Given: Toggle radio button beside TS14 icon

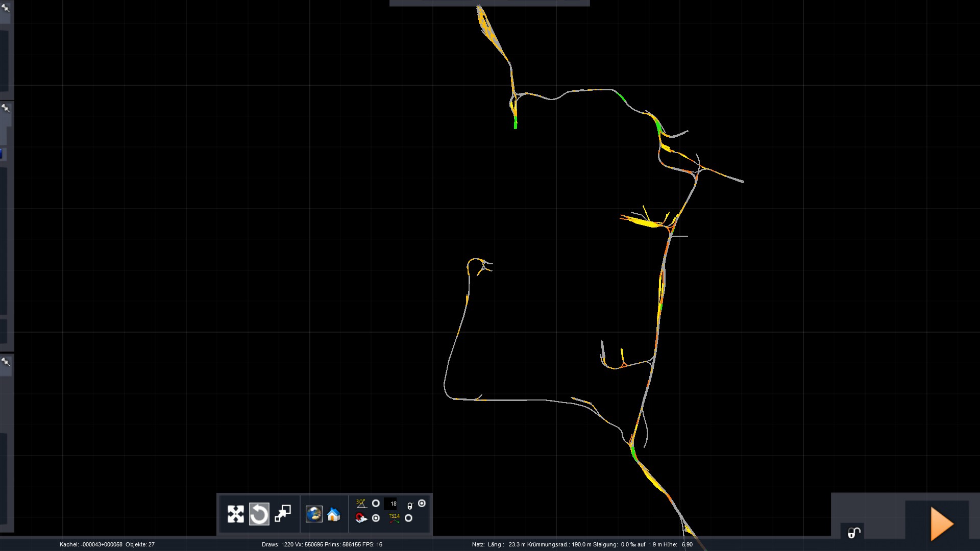Looking at the screenshot, I should 408,518.
